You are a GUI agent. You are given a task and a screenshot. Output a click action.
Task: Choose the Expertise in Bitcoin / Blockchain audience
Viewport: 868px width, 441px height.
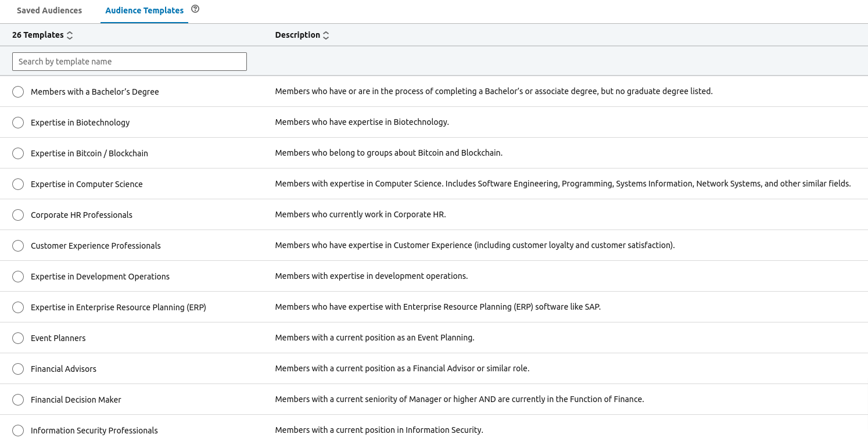[17, 153]
